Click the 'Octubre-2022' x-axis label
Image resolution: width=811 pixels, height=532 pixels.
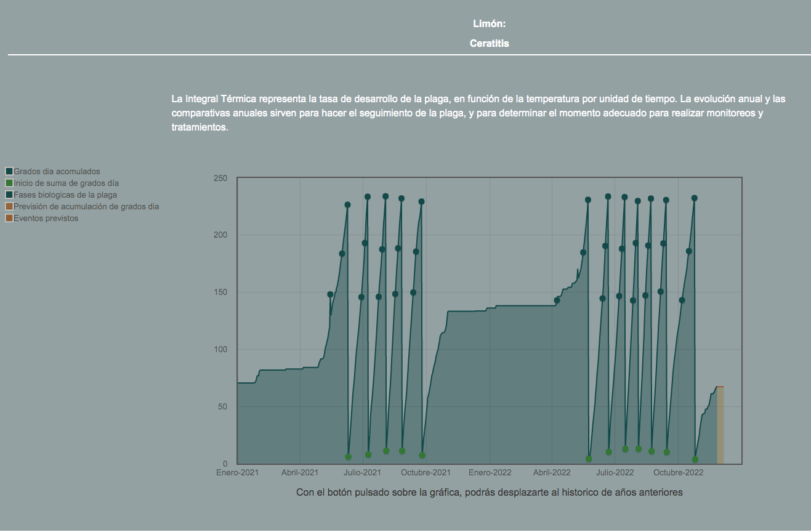tap(678, 473)
